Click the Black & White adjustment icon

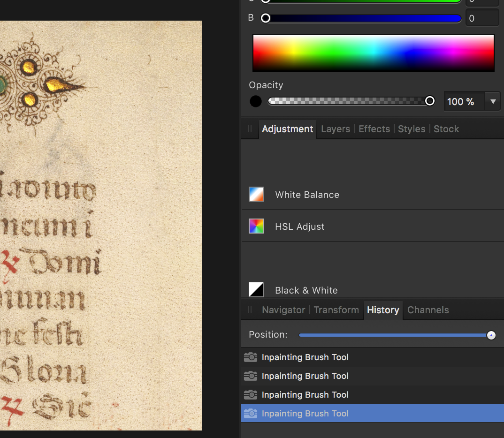point(256,290)
